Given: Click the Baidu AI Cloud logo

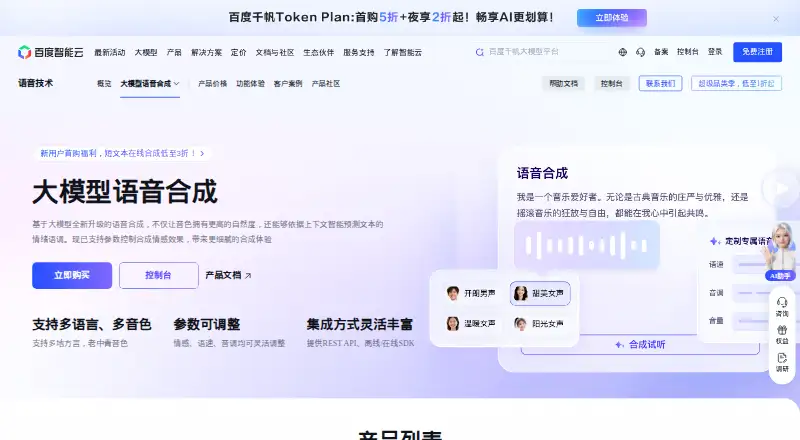Looking at the screenshot, I should (x=51, y=52).
